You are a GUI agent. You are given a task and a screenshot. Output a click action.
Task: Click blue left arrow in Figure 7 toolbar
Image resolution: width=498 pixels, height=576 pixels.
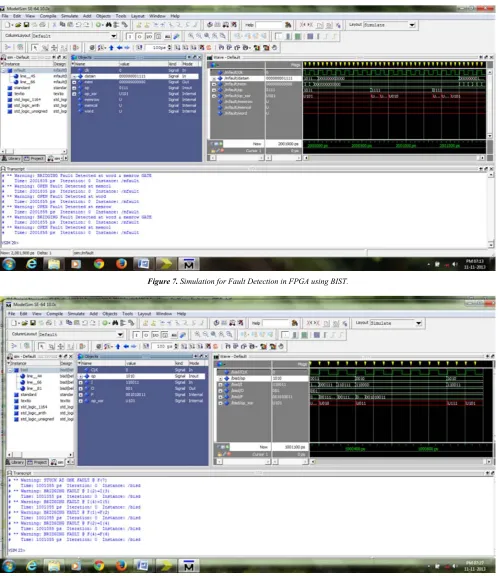[x=119, y=48]
